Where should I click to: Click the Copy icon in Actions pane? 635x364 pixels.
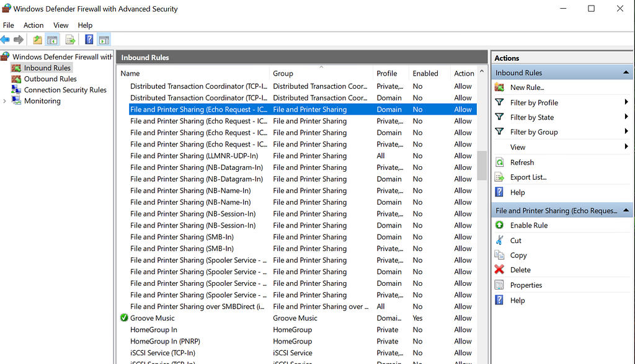500,255
